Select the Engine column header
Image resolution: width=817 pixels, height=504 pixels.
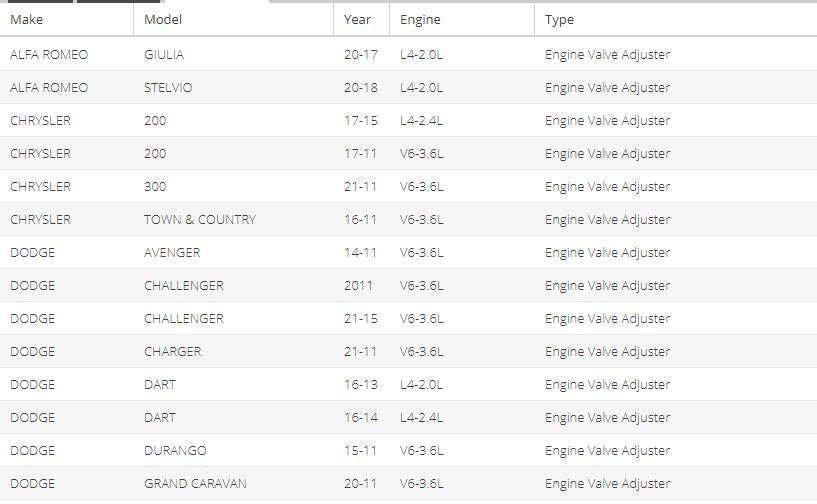coord(420,20)
